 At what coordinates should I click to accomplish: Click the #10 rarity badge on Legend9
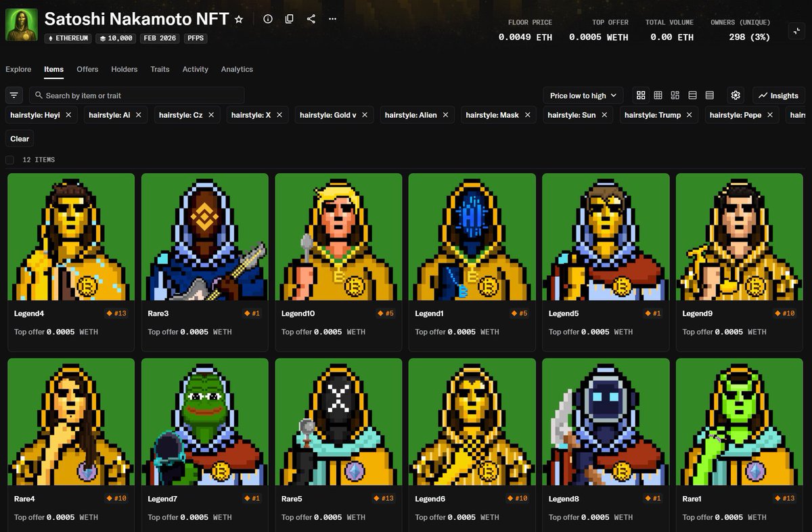(785, 313)
